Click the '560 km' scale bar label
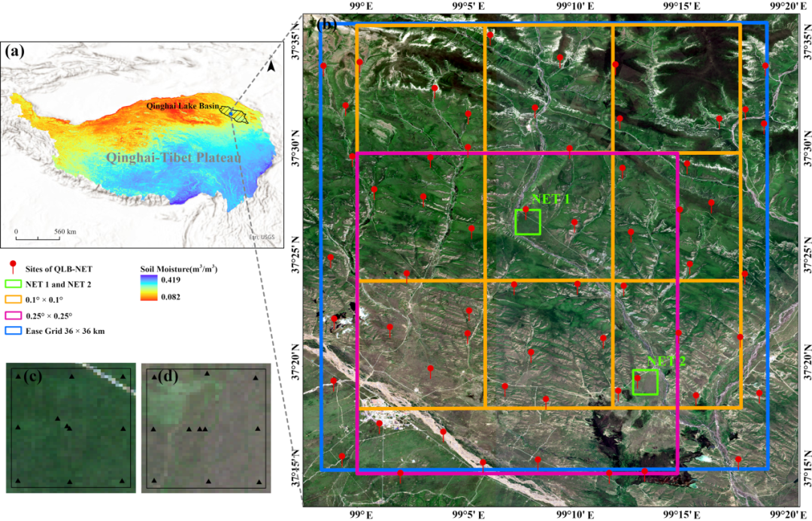 coord(65,232)
